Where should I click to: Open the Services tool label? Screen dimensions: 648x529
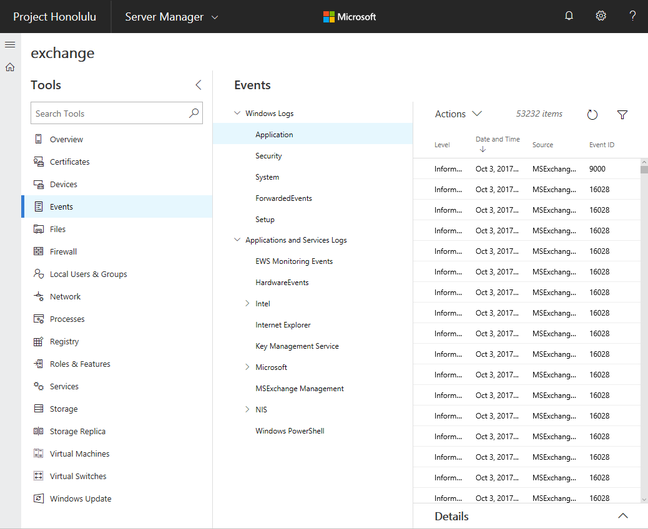(64, 386)
